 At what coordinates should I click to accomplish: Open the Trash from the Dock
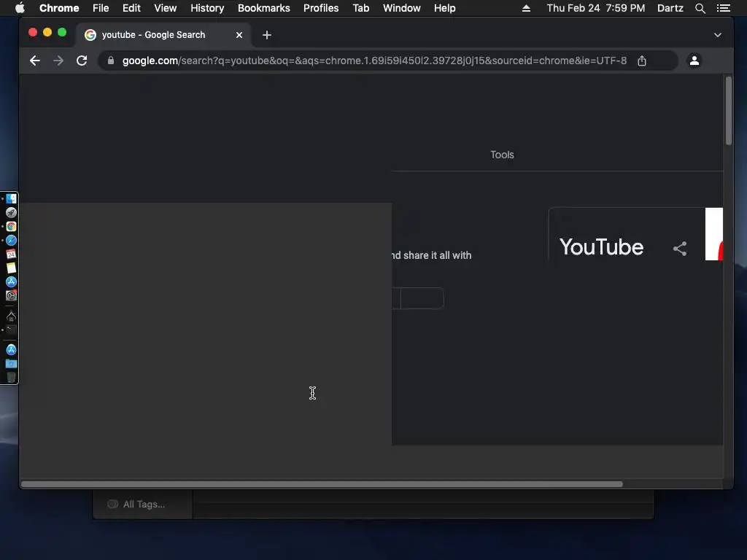11,378
